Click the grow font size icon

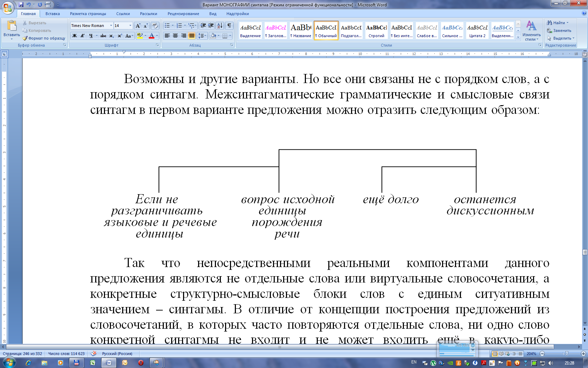[x=138, y=26]
